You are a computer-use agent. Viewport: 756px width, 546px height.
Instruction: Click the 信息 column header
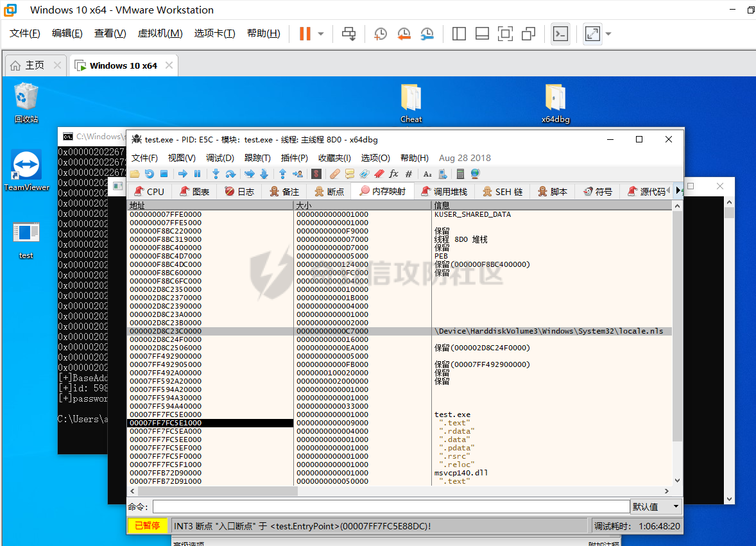551,205
